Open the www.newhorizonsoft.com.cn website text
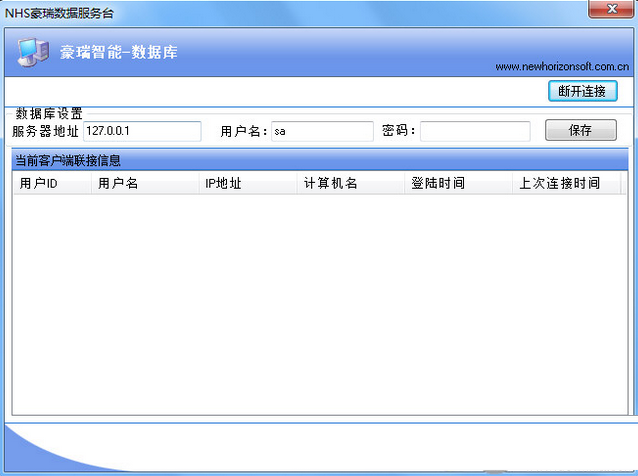 pos(562,67)
